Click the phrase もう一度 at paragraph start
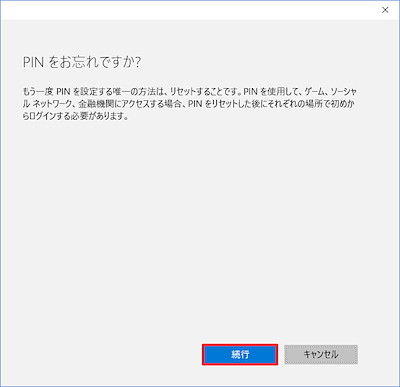Image resolution: width=400 pixels, height=387 pixels. [37, 91]
